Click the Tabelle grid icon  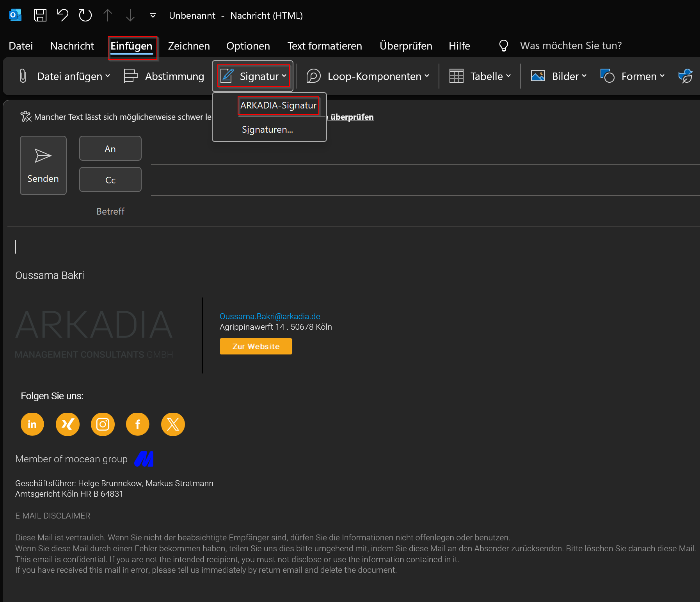[x=456, y=76]
